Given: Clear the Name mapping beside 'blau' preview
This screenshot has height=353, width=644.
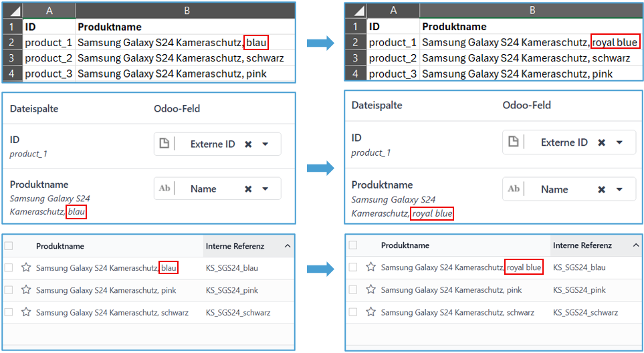Looking at the screenshot, I should tap(248, 189).
